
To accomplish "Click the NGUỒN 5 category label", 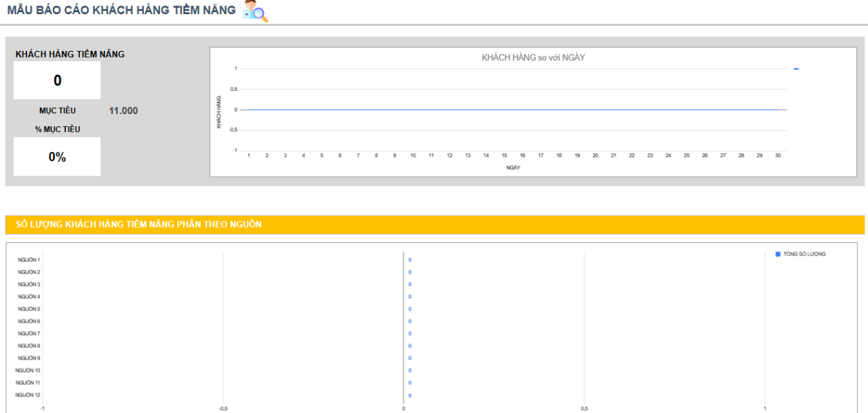I will 28,309.
